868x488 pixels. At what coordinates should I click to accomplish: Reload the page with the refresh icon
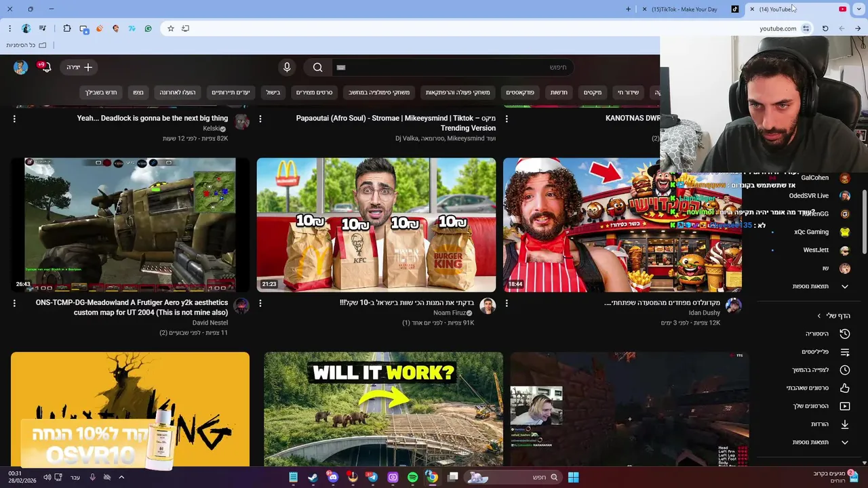(825, 28)
